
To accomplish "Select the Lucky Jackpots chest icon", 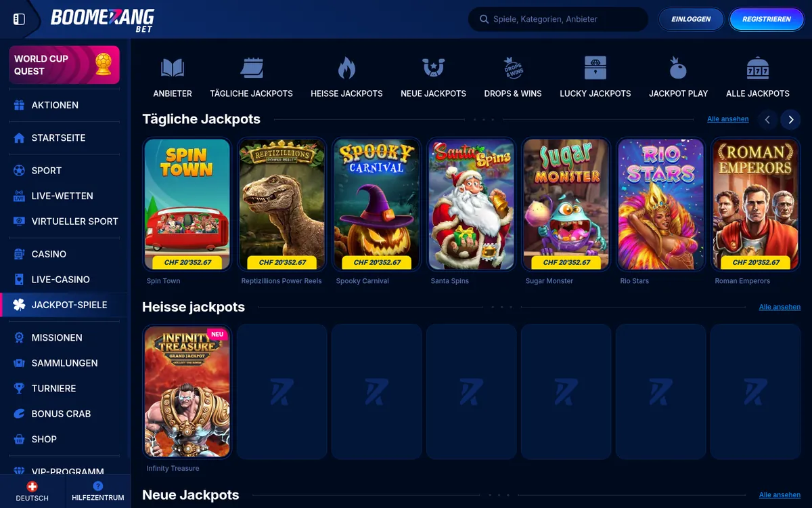I will click(595, 68).
